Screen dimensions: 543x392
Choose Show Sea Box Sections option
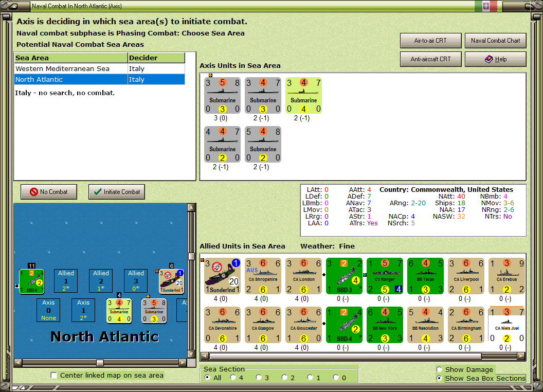[x=439, y=379]
